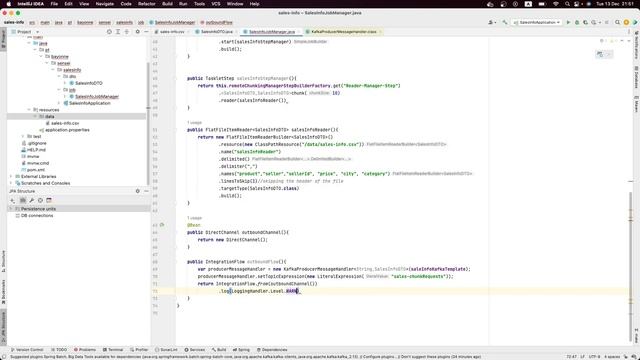Toggle the Project side tab strip
Screen dimensions: 640x360
(4, 40)
